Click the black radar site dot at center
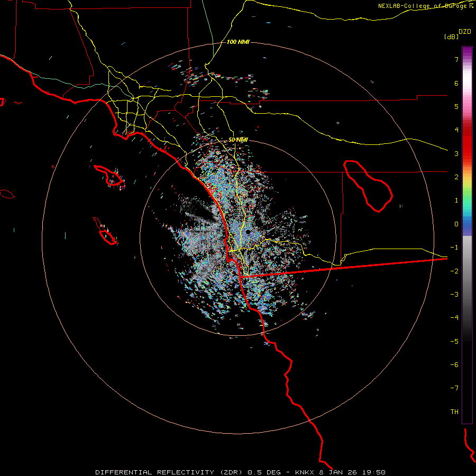Image resolution: width=476 pixels, height=476 pixels. click(248, 232)
